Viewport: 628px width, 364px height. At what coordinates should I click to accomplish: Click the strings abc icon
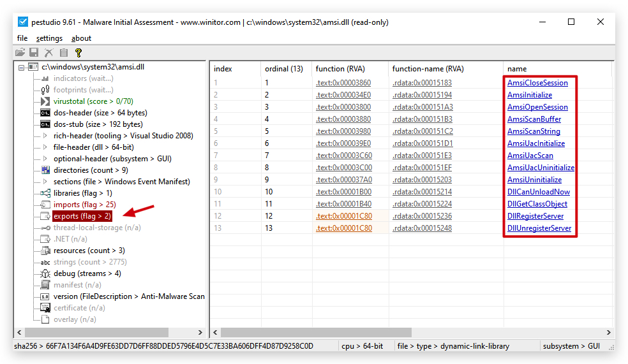coord(45,263)
